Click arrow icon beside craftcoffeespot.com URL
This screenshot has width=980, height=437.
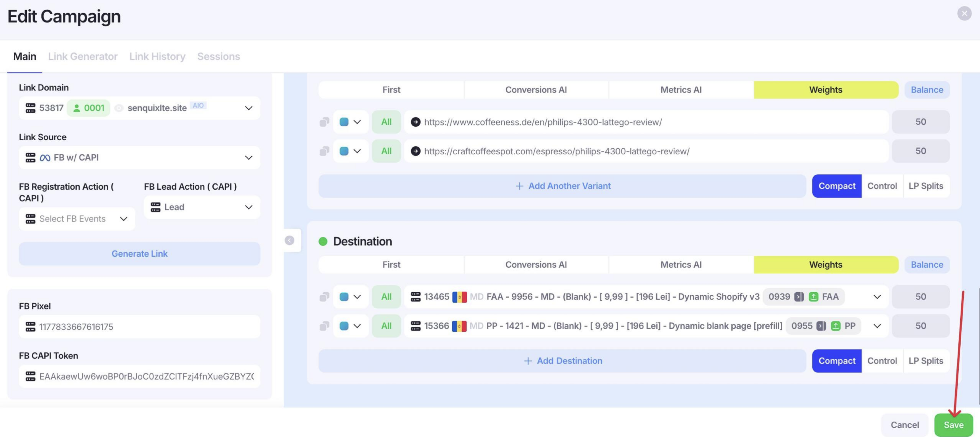pyautogui.click(x=416, y=151)
